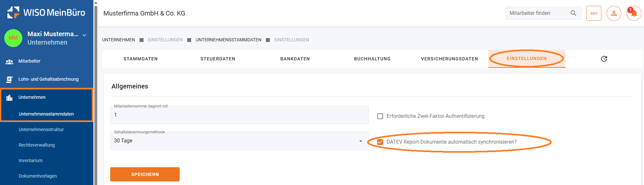Viewport: 644px width, 185px height.
Task: Expand the Maxi Mustermann account chevron
Action: point(85,35)
